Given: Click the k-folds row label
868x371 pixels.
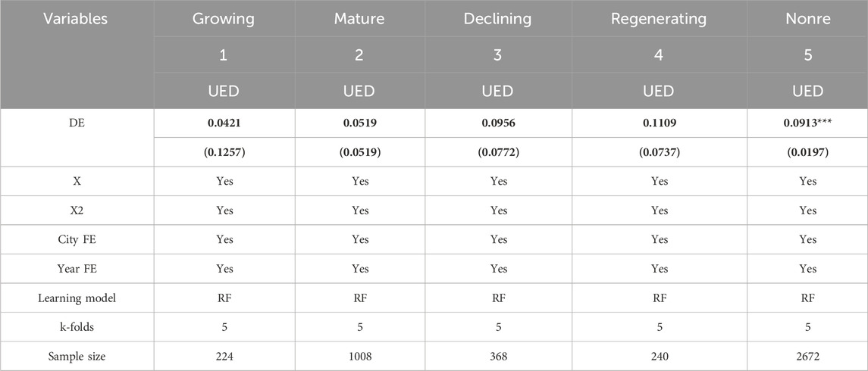Looking at the screenshot, I should (x=77, y=327).
